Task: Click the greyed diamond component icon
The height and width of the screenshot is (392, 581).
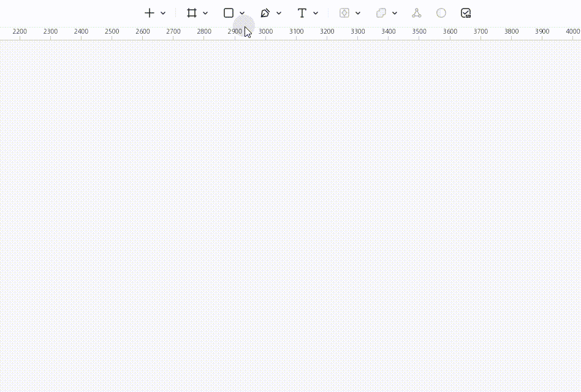Action: (x=344, y=13)
